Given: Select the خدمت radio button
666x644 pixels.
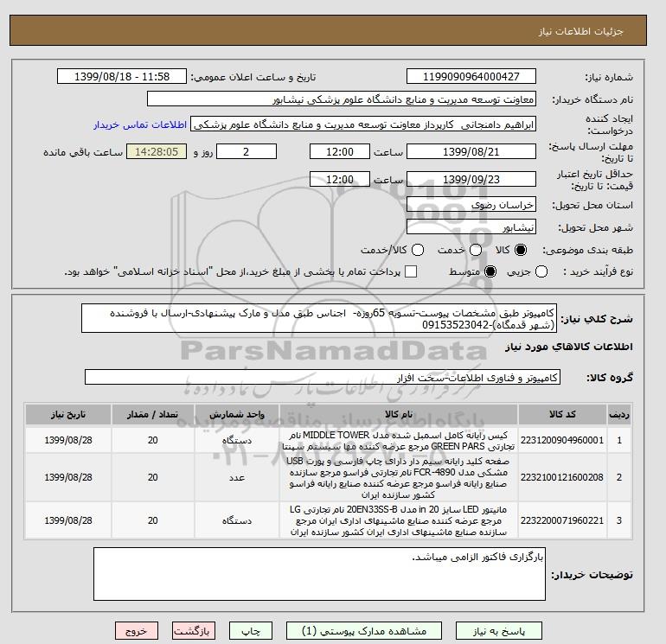Looking at the screenshot, I should [x=476, y=250].
